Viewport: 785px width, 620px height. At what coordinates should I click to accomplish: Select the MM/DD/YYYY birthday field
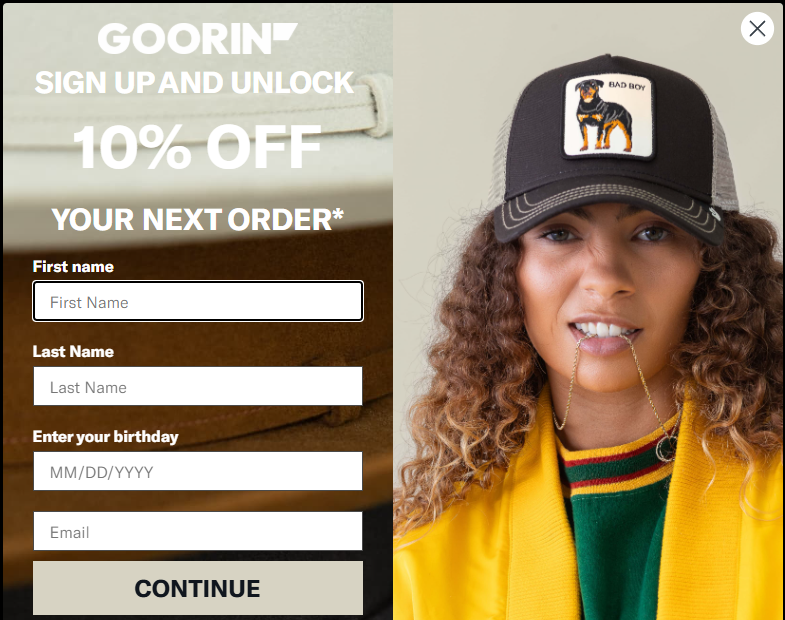[x=198, y=471]
